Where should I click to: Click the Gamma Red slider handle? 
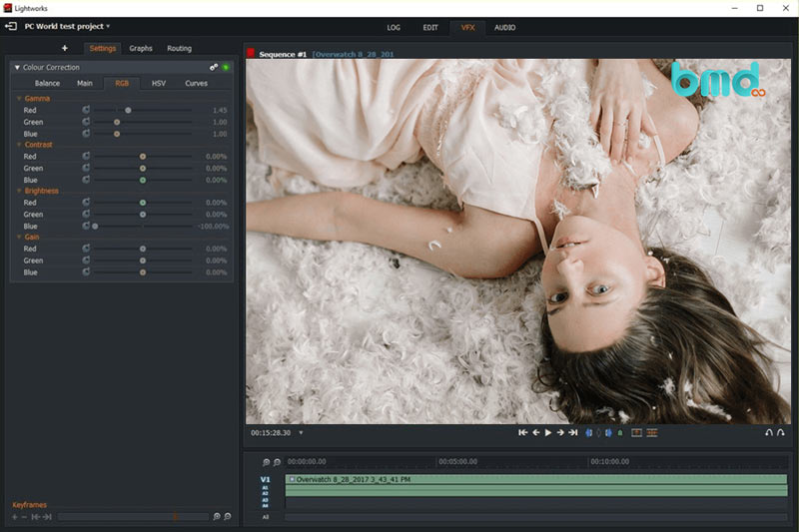(129, 110)
